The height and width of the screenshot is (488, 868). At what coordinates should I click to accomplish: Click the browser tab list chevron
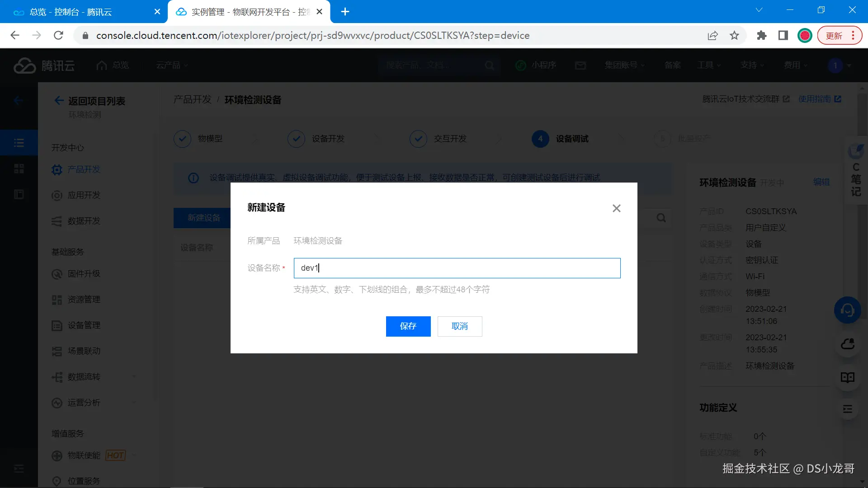759,10
